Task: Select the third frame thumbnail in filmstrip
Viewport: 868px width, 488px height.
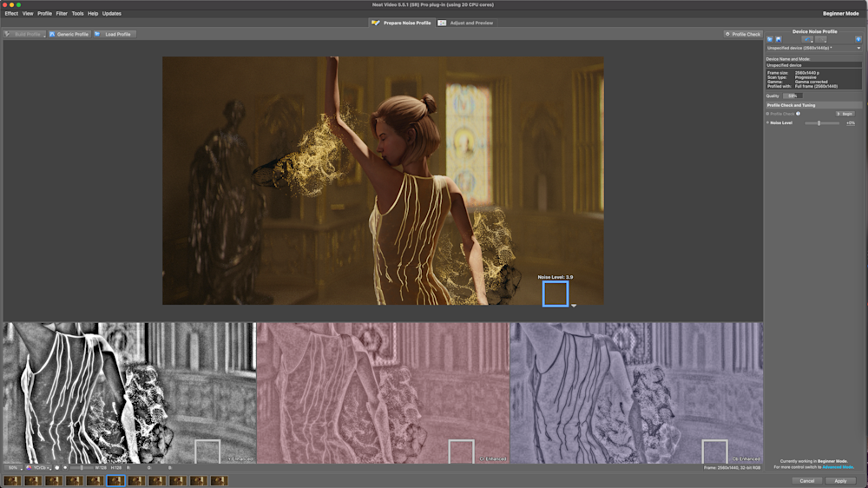Action: [x=54, y=480]
